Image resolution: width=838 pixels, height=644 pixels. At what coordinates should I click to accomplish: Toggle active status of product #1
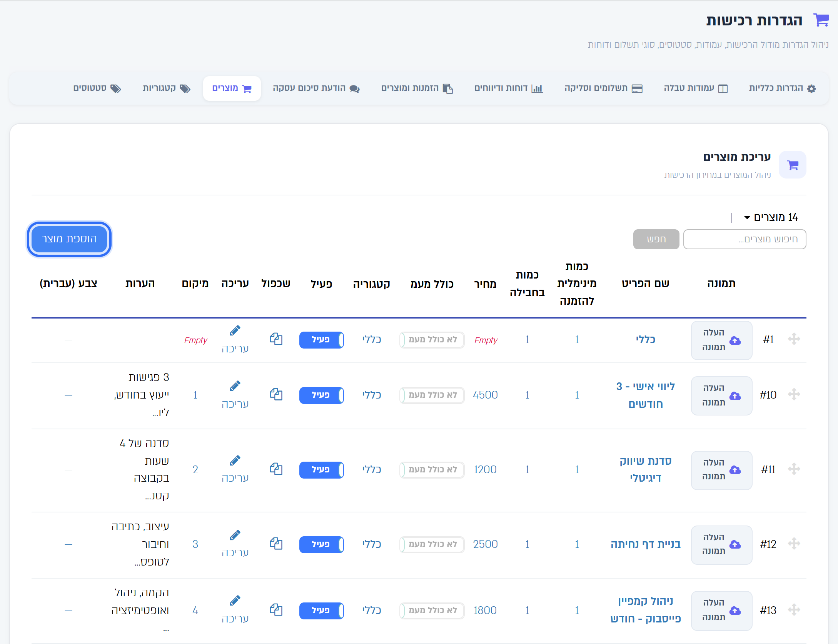coord(322,340)
